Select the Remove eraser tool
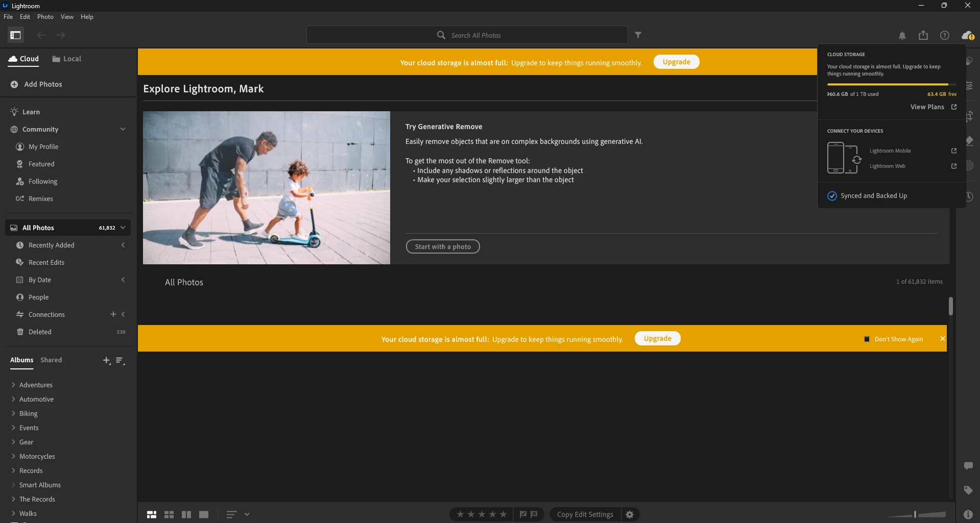The image size is (980, 523). coord(969,140)
